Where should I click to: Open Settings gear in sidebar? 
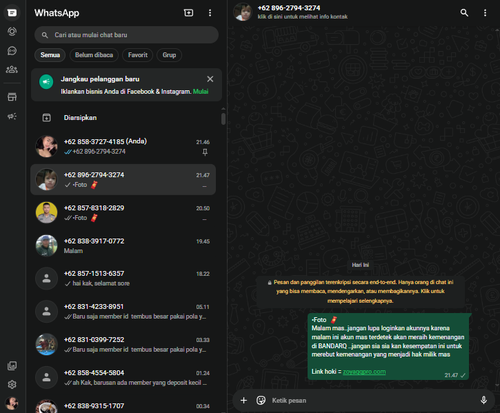click(12, 385)
